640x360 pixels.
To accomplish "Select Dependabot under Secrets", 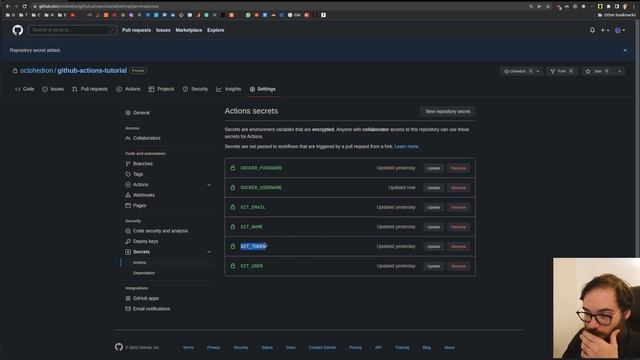I will click(x=144, y=273).
